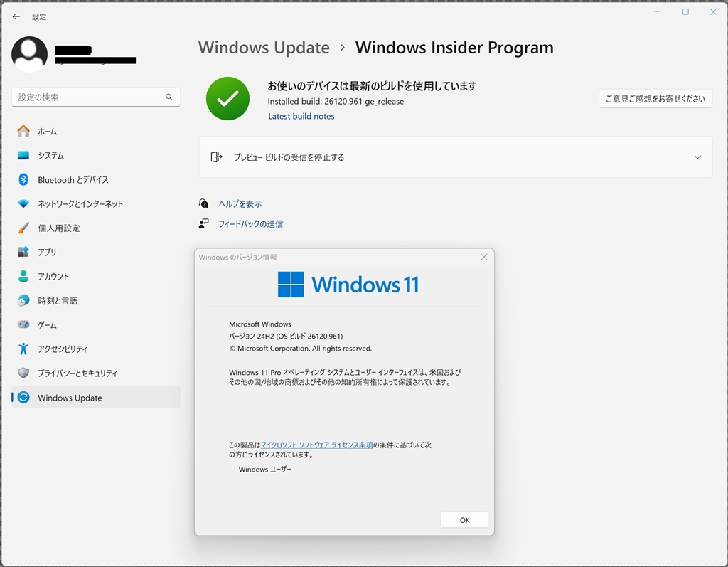
Task: Go to アクセシビリティ settings
Action: click(96, 349)
